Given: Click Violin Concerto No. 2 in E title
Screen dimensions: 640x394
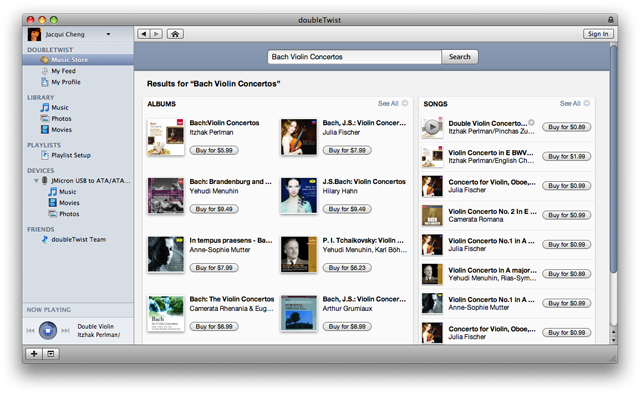Looking at the screenshot, I should click(x=492, y=211).
